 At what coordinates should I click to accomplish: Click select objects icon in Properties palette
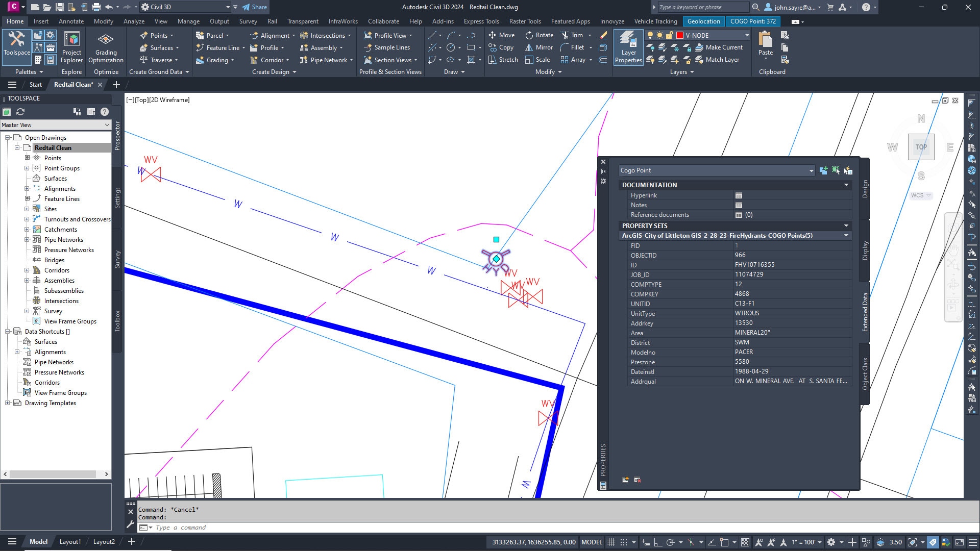pyautogui.click(x=836, y=170)
